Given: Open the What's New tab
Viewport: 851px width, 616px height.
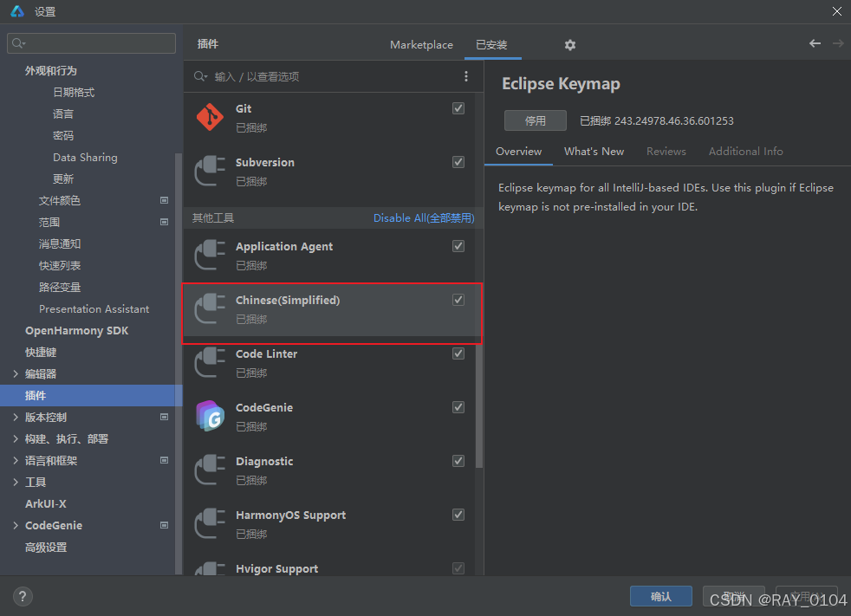Looking at the screenshot, I should coord(594,152).
